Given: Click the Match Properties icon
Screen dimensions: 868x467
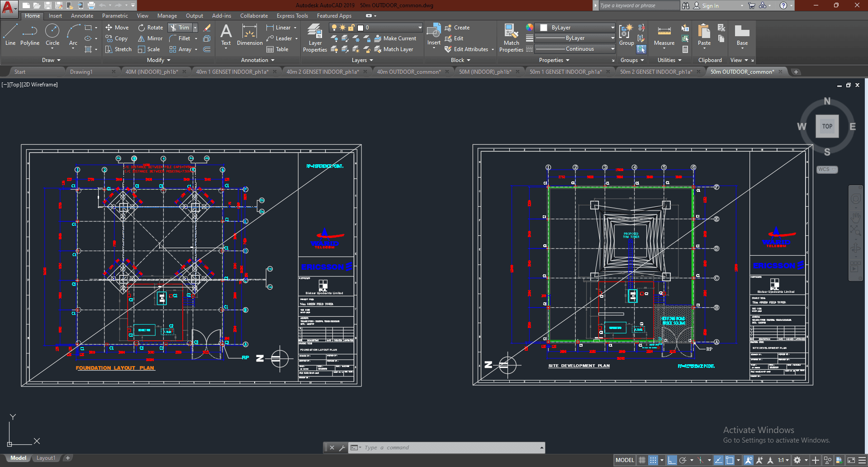Looking at the screenshot, I should tap(511, 38).
